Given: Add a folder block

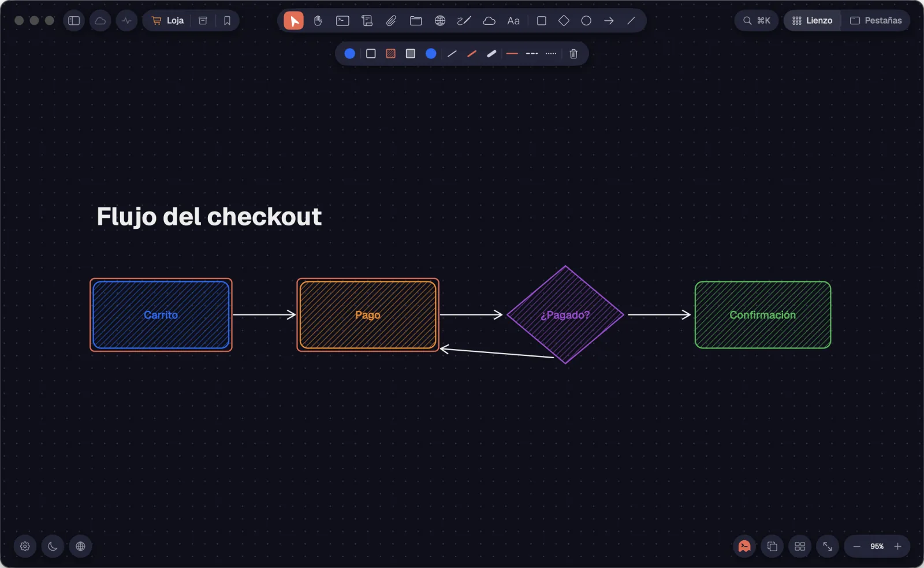Looking at the screenshot, I should 416,21.
